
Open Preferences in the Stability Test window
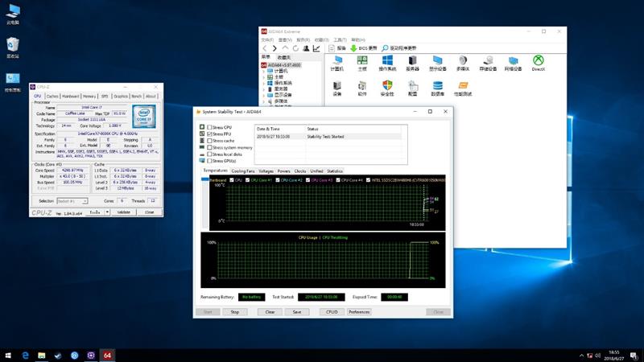pos(359,312)
